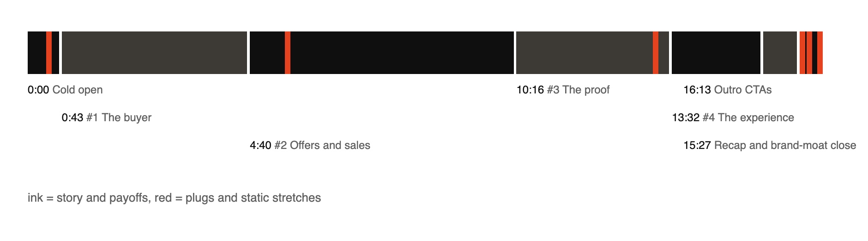Click the red plug marker in Cold open segment

coord(49,53)
